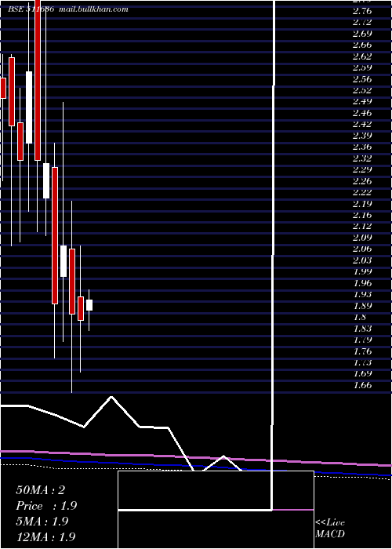392x549 pixels.
Task: Select the last small white candlestick near 1.89
Action: tap(89, 305)
